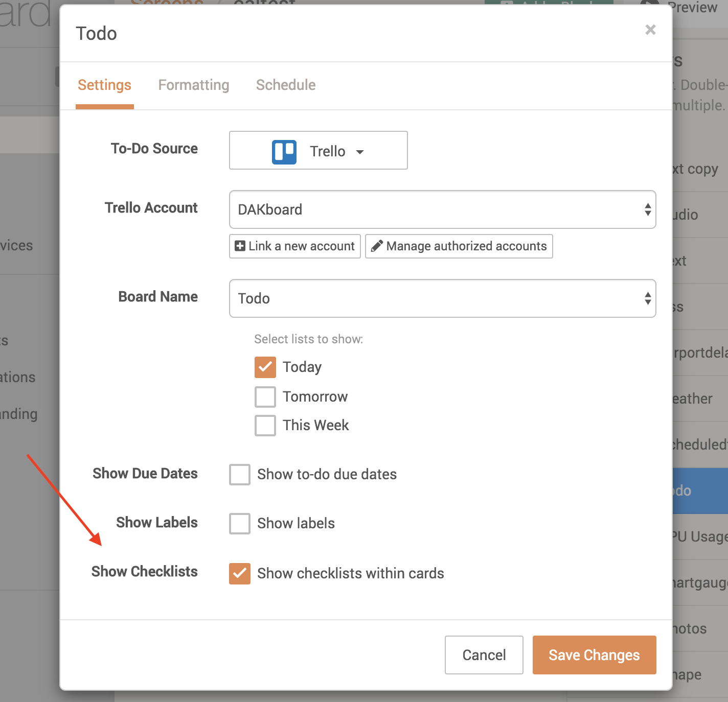Click the Save Changes button

pos(594,654)
